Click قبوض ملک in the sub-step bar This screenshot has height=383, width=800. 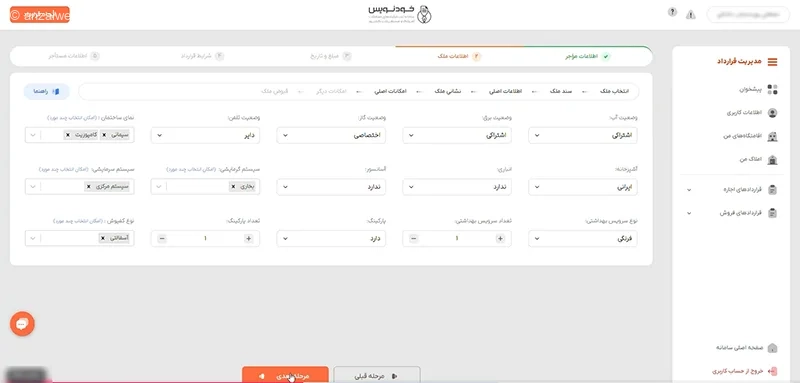coord(274,91)
